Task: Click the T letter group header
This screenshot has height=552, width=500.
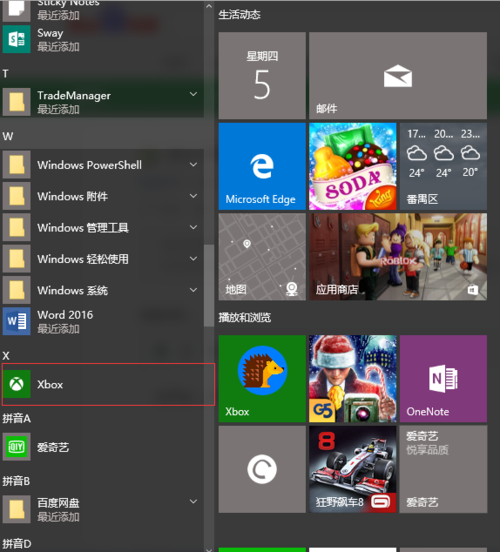Action: (x=5, y=74)
